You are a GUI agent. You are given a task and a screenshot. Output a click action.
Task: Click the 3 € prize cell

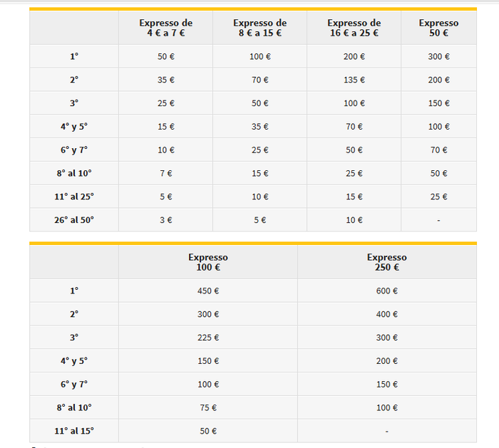click(165, 220)
